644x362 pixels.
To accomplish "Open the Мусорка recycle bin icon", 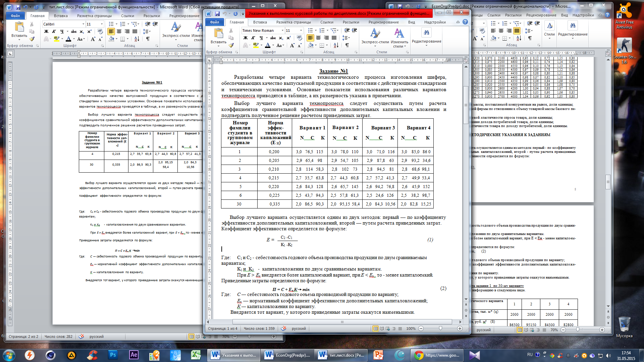I will tap(624, 327).
